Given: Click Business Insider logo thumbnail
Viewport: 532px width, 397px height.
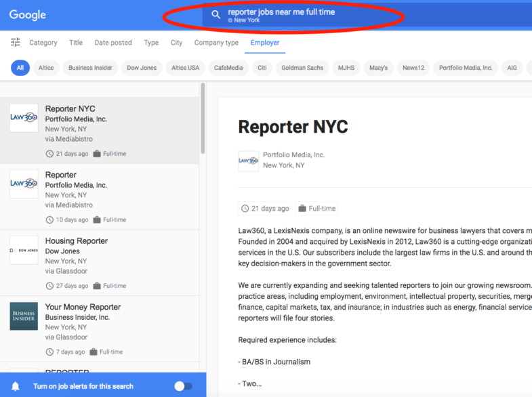Looking at the screenshot, I should click(x=24, y=316).
